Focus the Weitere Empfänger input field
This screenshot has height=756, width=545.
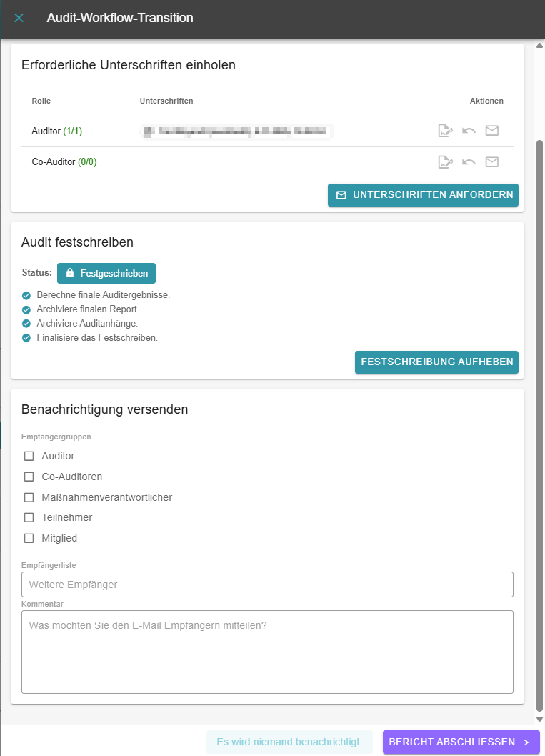267,585
